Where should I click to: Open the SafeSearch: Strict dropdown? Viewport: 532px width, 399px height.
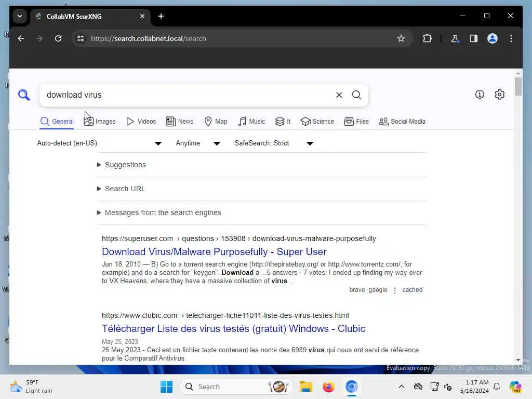tap(274, 143)
